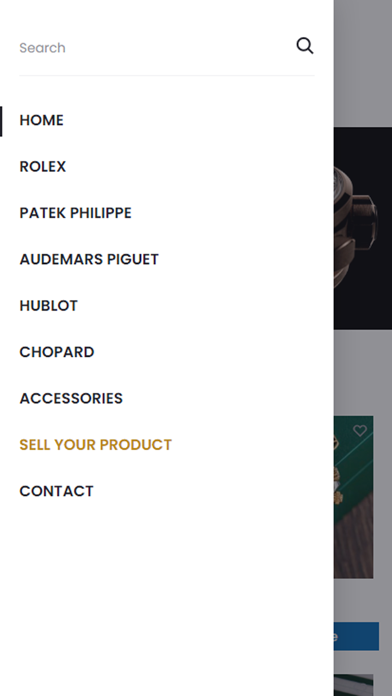Navigate to the CHOPARD category
Viewport: 392px width, 696px height.
[x=57, y=352]
